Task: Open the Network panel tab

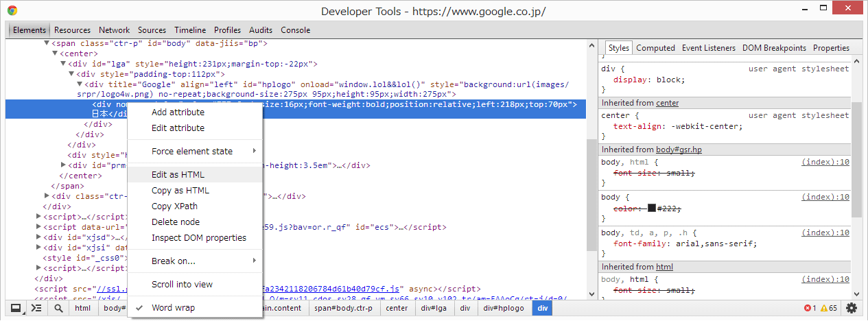Action: tap(114, 30)
